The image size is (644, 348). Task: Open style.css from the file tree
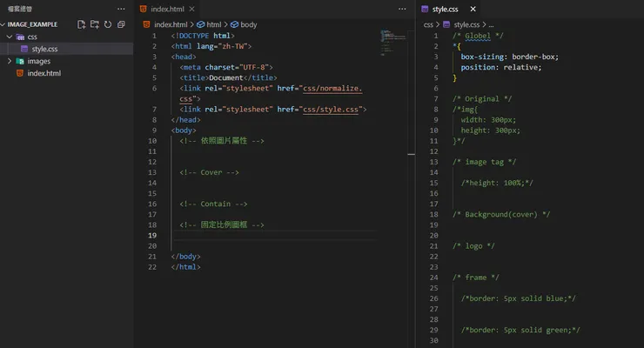coord(44,49)
